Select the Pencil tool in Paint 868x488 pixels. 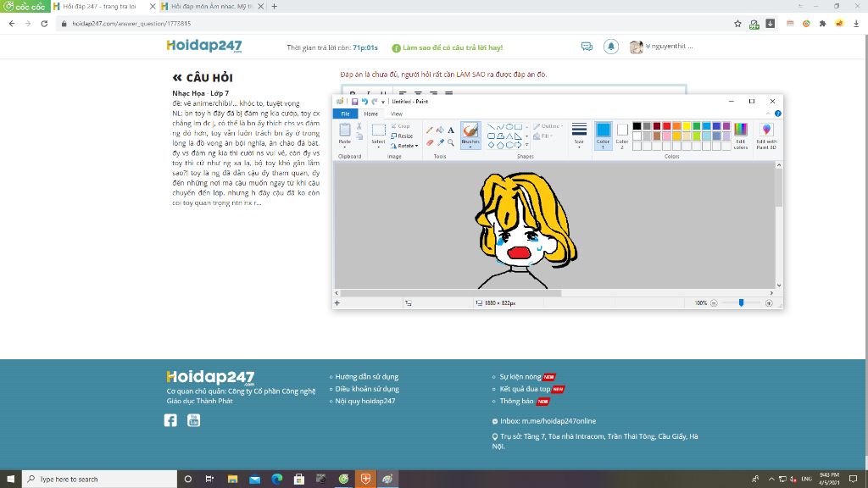coord(430,130)
